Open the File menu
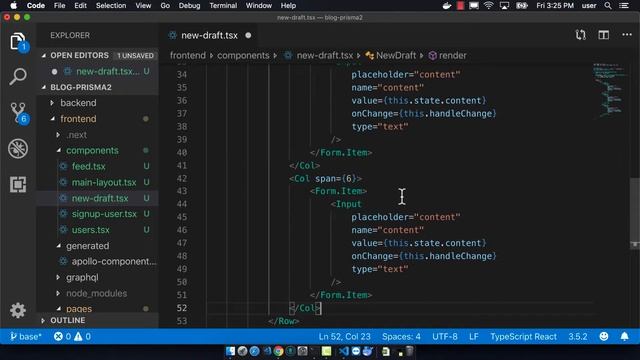 coord(60,6)
